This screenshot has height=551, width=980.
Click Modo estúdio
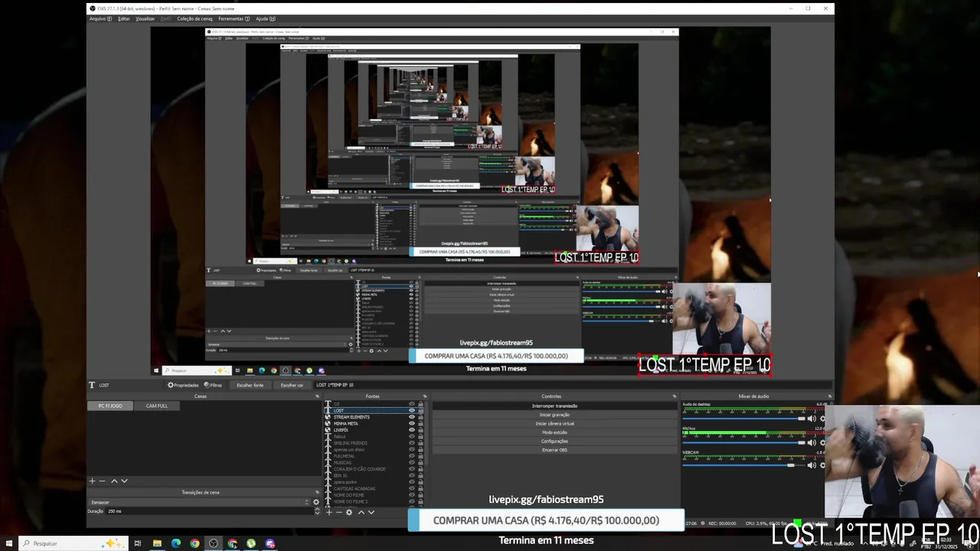point(555,432)
